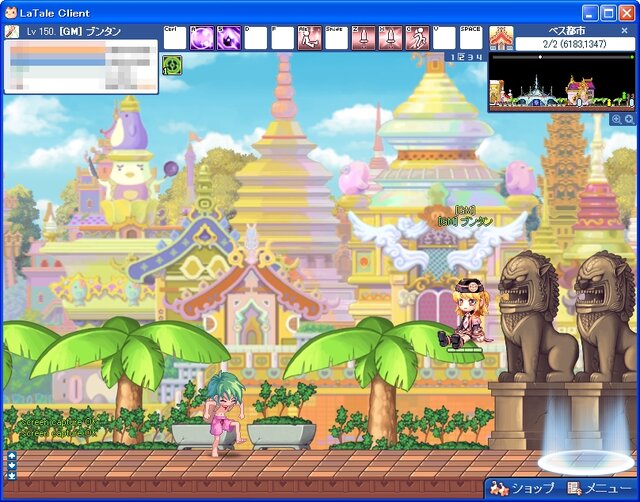The height and width of the screenshot is (502, 640).
Task: Open the ショップ shop button
Action: click(522, 489)
